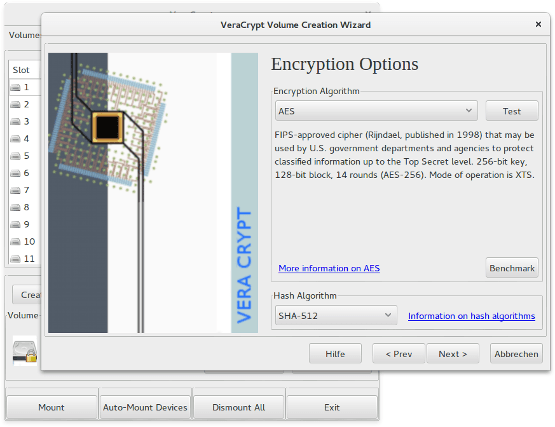Open Information on hash algorithms link

(471, 316)
